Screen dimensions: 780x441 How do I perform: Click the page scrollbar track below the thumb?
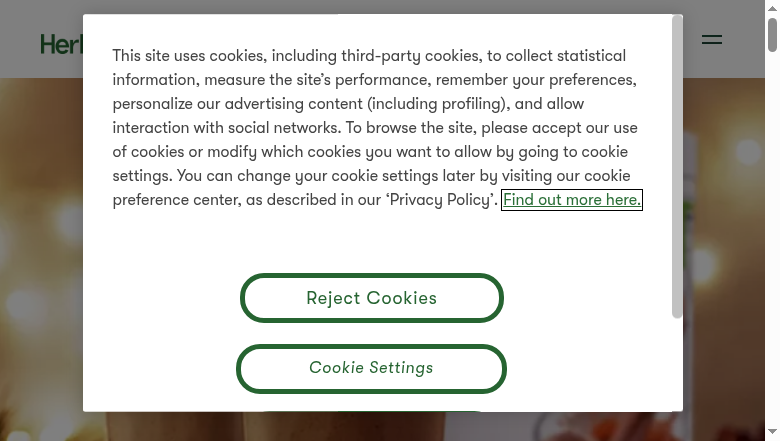[x=772, y=250]
